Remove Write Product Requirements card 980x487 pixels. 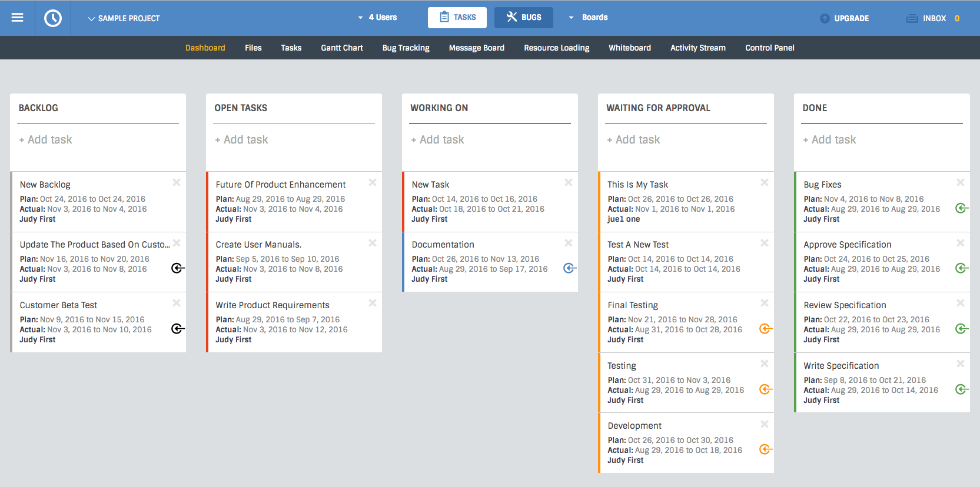tap(373, 303)
